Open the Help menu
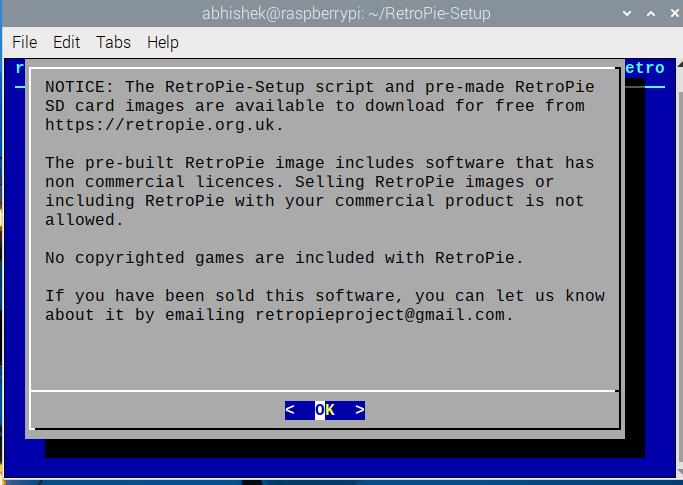683x485 pixels. 162,42
